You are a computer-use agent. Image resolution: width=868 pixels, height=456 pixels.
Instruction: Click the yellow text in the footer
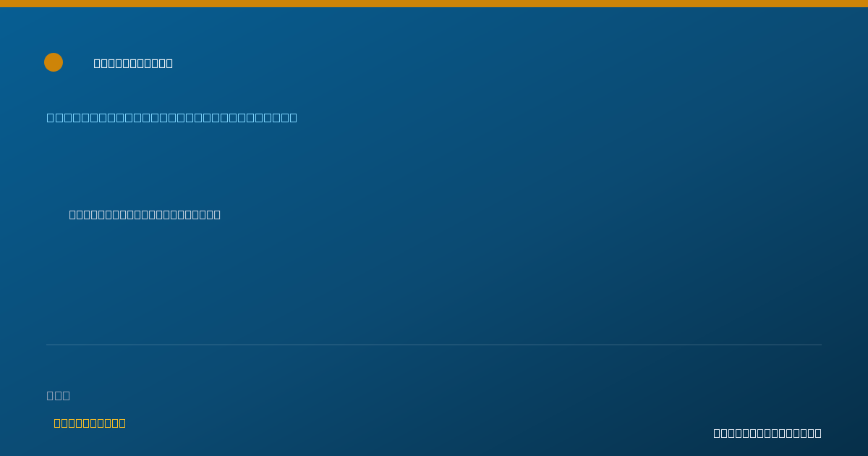click(90, 423)
